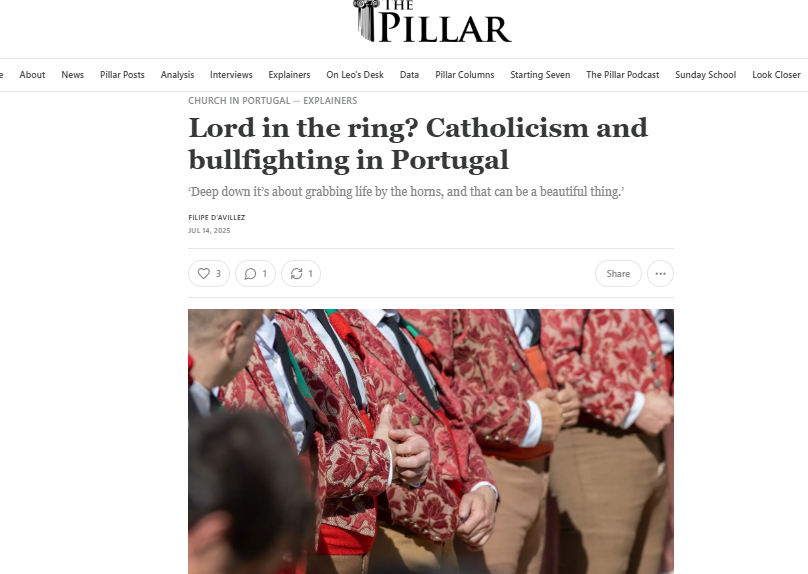Visit On Leo's Desk page
Viewport: 808px width, 574px height.
tap(355, 75)
